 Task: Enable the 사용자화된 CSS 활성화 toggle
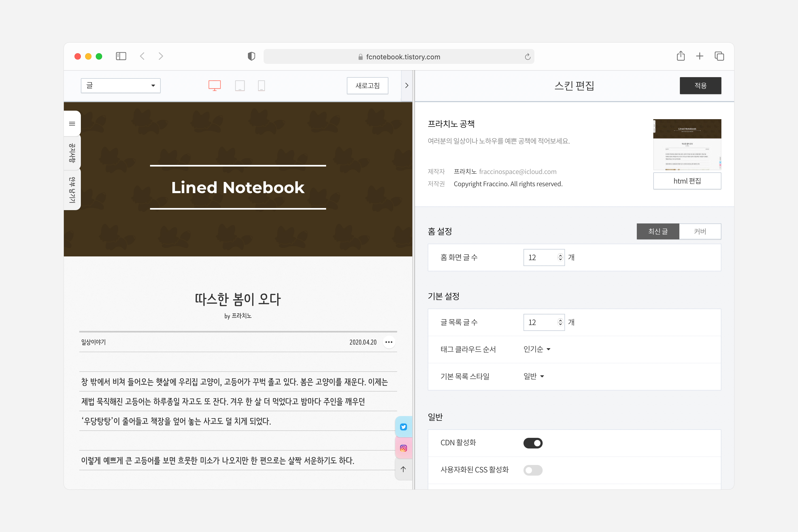(533, 470)
